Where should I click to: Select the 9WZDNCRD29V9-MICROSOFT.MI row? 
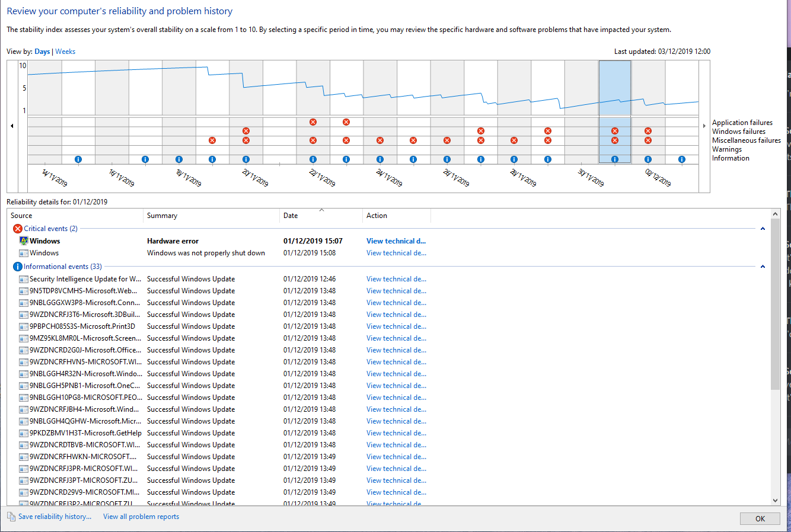click(x=388, y=492)
